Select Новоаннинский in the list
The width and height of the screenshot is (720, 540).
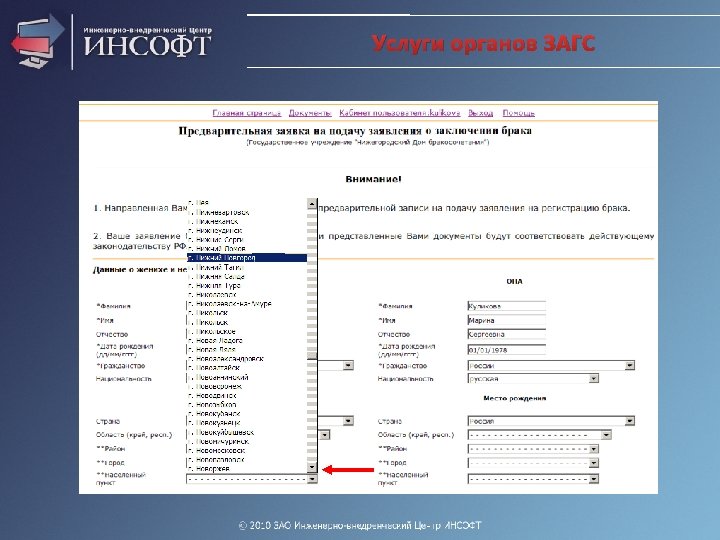(247, 377)
